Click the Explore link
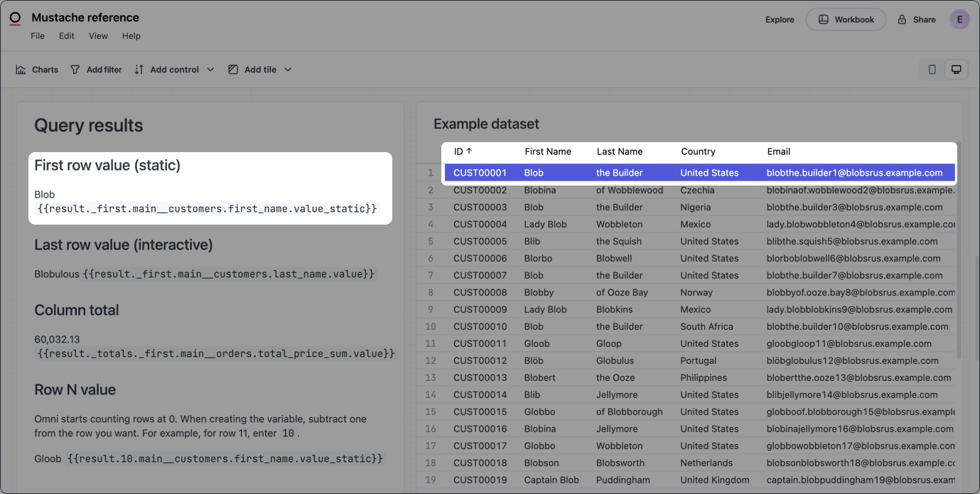 [x=780, y=20]
